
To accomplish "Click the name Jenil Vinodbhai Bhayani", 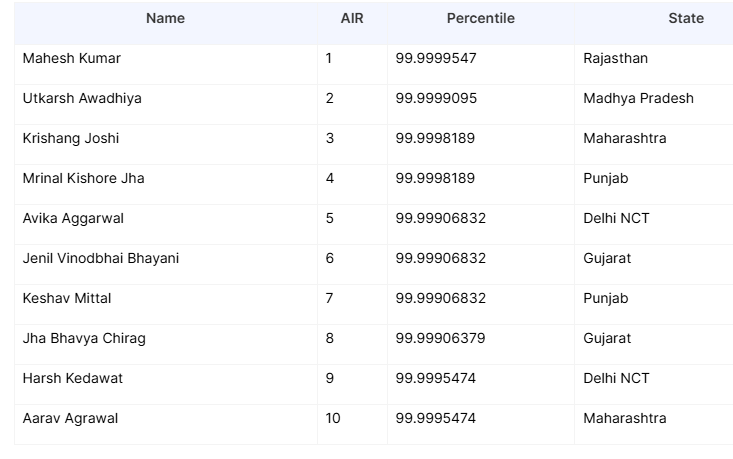I will 101,258.
